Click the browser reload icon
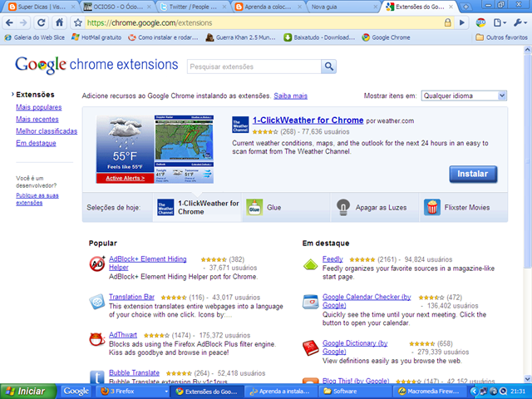 pyautogui.click(x=41, y=22)
